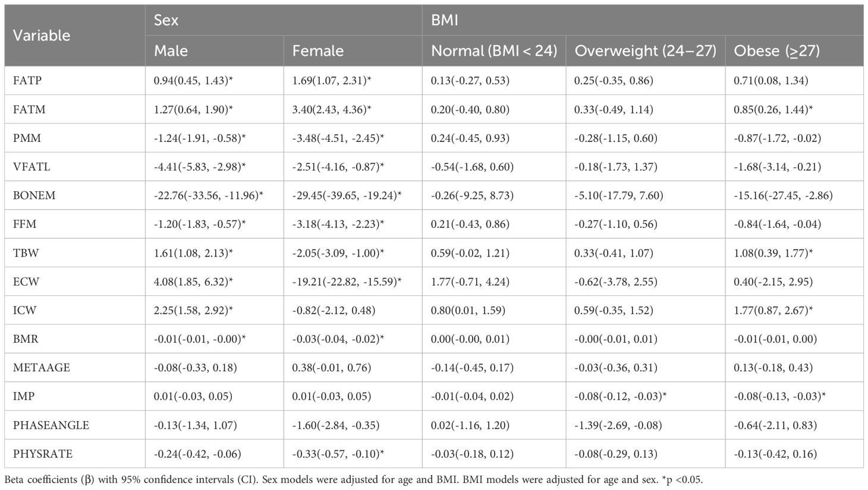Click the BMI group header
The width and height of the screenshot is (868, 490).
point(445,20)
